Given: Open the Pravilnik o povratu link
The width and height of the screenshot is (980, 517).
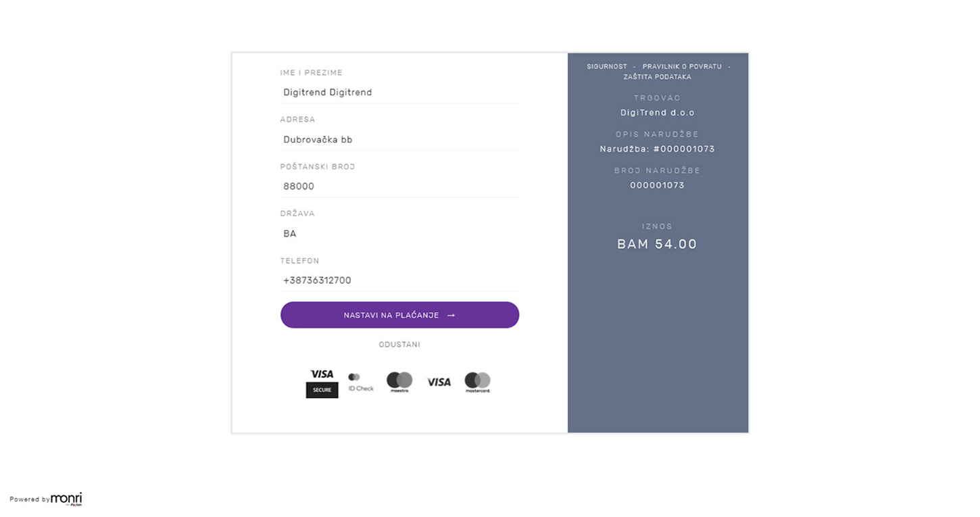Looking at the screenshot, I should click(x=682, y=67).
